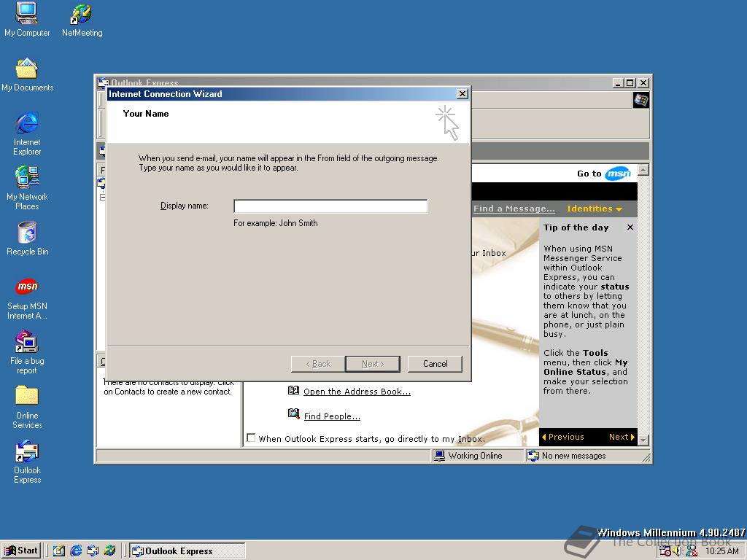The image size is (747, 560).
Task: Click the Find People icon
Action: click(x=293, y=413)
